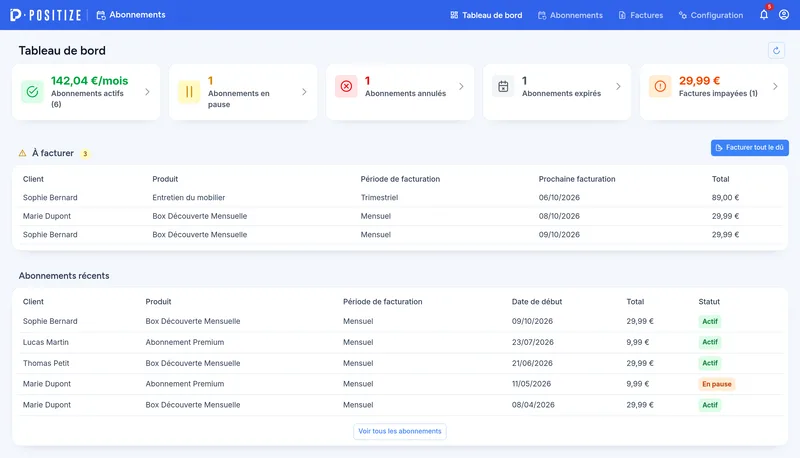Image resolution: width=800 pixels, height=458 pixels.
Task: Click the 23/07/2026 start date
Action: click(x=532, y=342)
